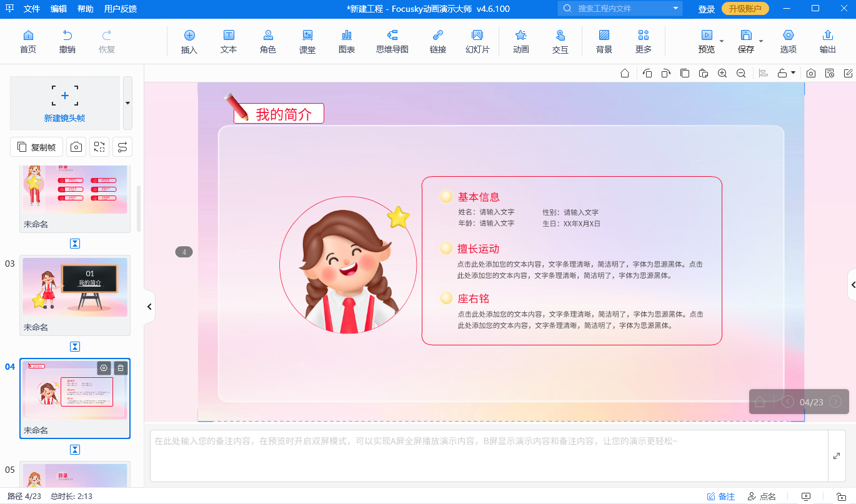Click the camera icon beside 复制帧
Viewport: 856px width, 504px height.
tap(76, 147)
